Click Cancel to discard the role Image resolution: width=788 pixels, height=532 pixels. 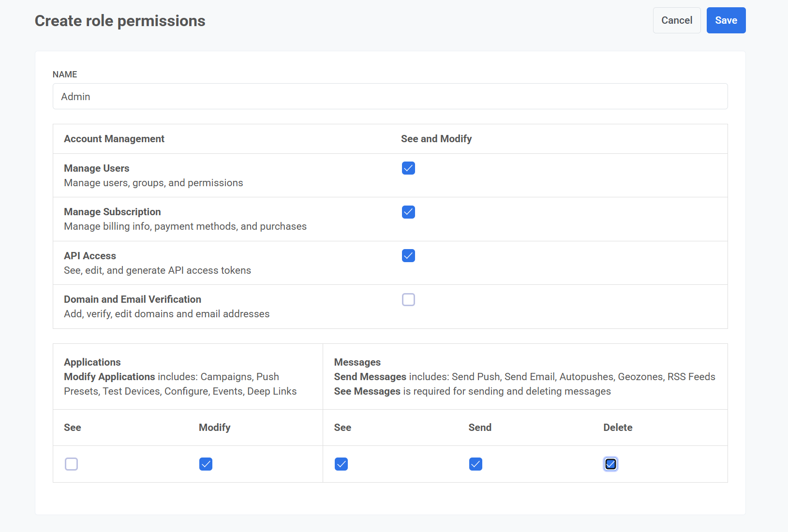676,20
